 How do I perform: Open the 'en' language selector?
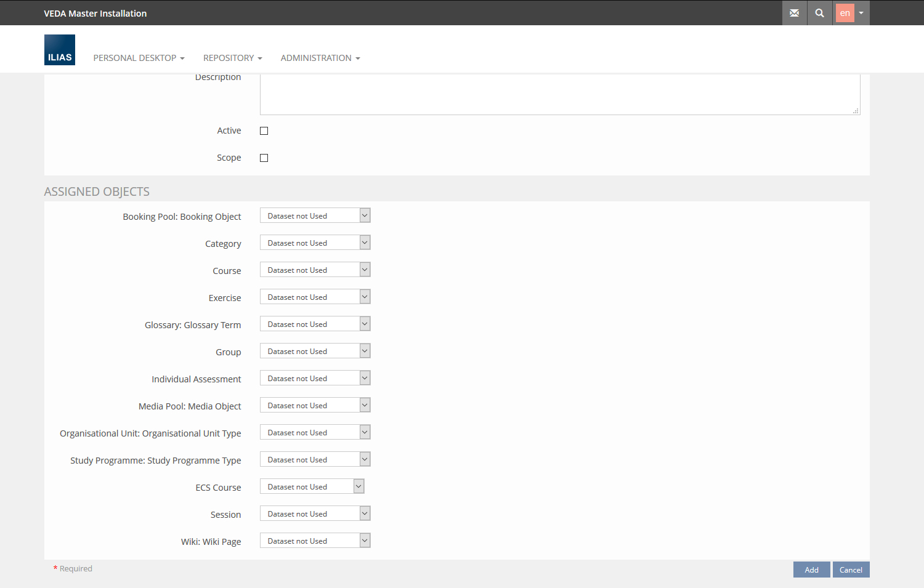[852, 13]
